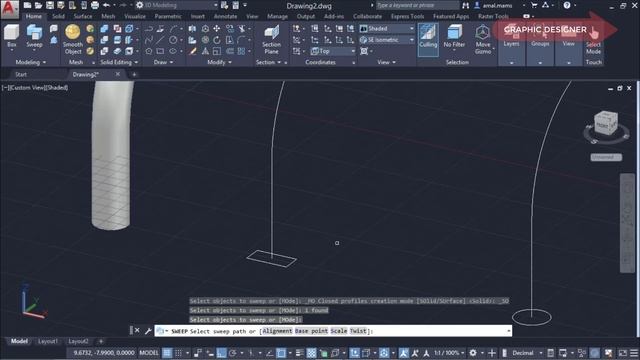Select the Box solid tool

tap(11, 36)
